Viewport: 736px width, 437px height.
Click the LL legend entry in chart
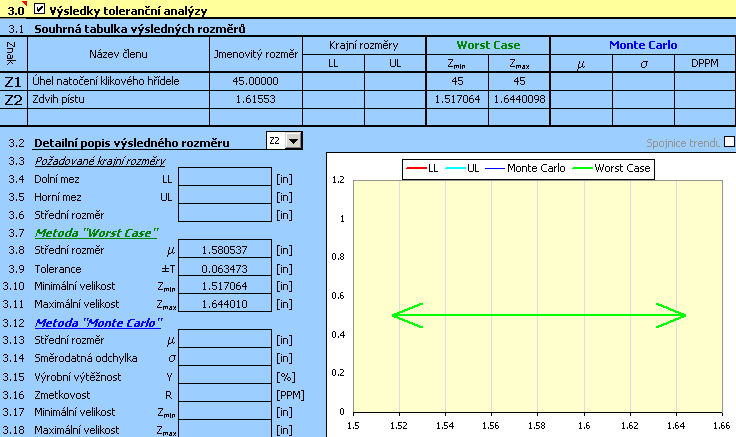tap(422, 168)
